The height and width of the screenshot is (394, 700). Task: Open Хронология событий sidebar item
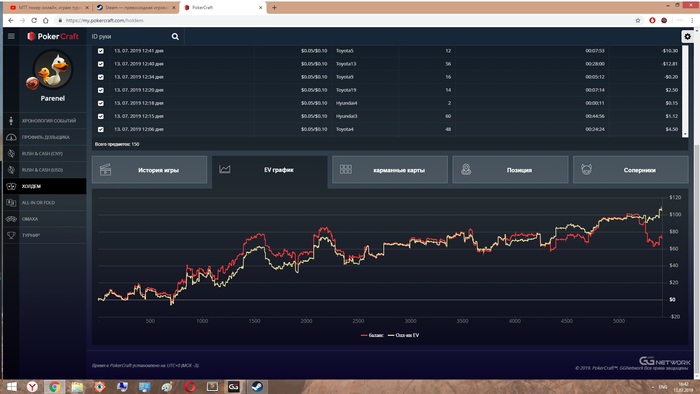(x=49, y=120)
